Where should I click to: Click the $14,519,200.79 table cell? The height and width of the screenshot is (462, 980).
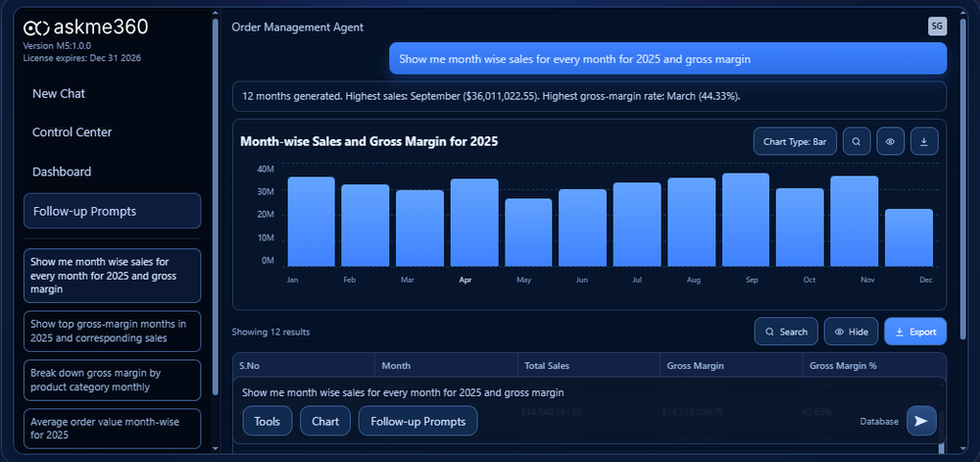tap(693, 411)
